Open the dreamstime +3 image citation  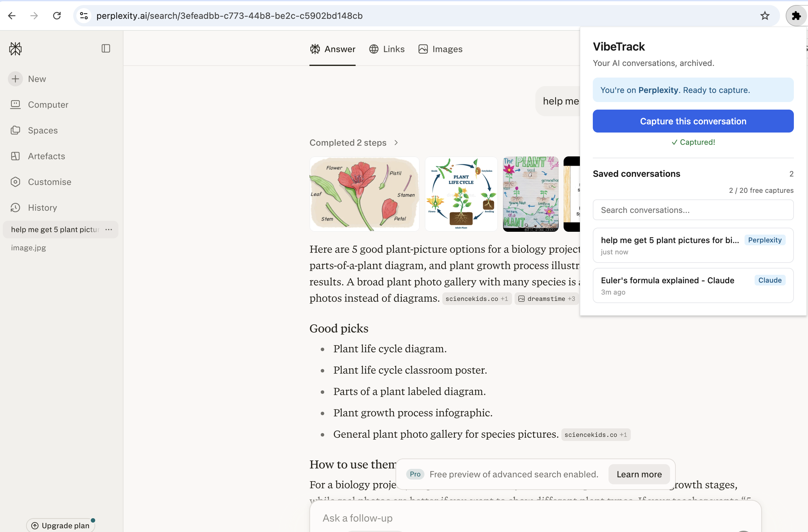click(x=547, y=299)
